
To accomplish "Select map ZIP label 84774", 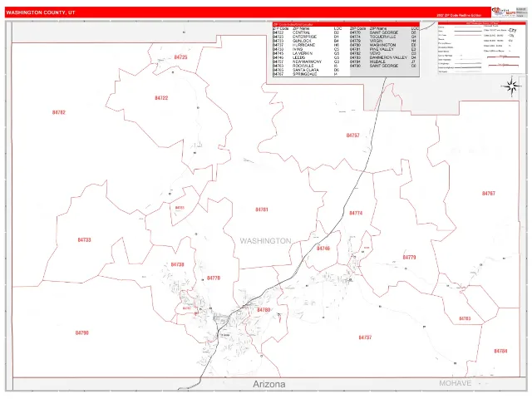I will [356, 213].
